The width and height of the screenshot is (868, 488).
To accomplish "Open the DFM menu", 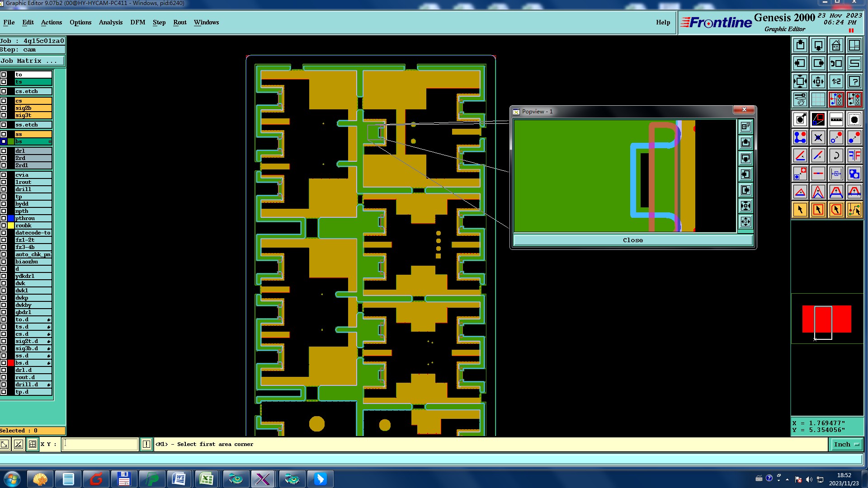I will click(x=137, y=22).
